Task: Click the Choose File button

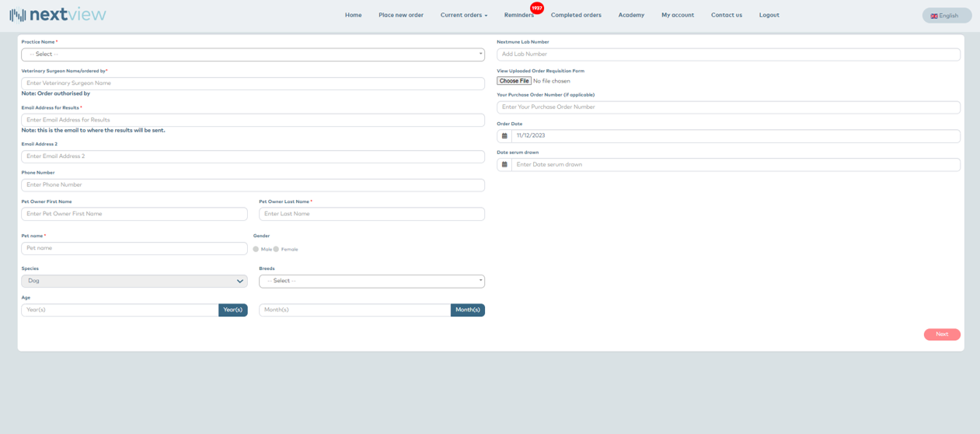Action: [x=514, y=81]
